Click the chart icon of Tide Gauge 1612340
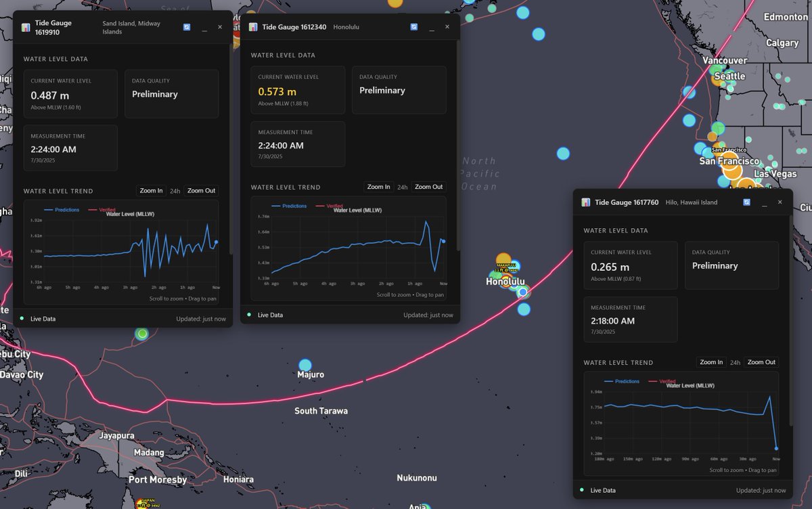The width and height of the screenshot is (812, 509). [253, 27]
